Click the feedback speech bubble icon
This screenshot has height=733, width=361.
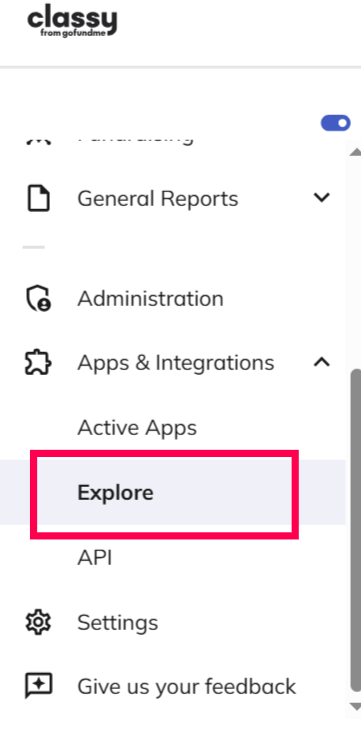click(x=38, y=686)
